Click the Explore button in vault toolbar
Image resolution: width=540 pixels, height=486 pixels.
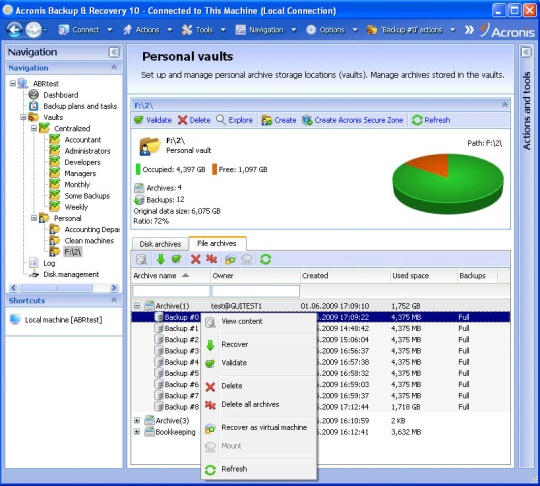click(x=235, y=120)
